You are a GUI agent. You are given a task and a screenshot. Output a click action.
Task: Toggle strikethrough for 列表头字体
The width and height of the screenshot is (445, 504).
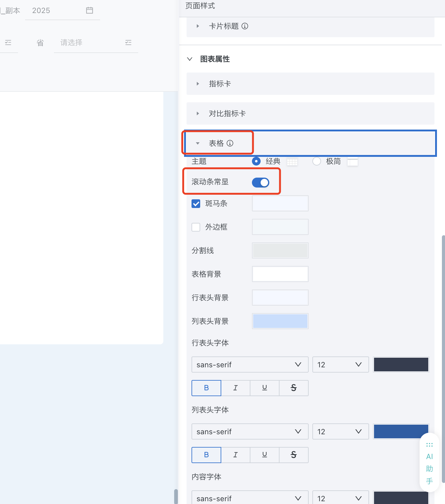pos(294,455)
